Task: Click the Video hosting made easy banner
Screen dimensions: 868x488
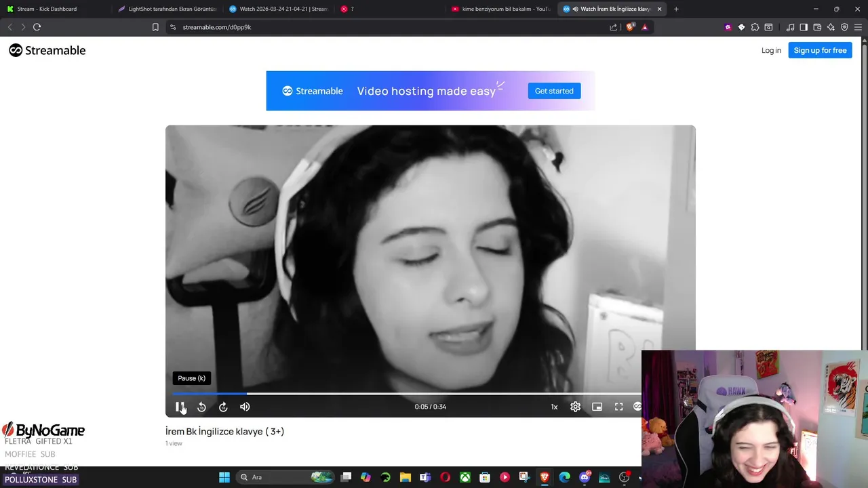Action: coord(430,91)
